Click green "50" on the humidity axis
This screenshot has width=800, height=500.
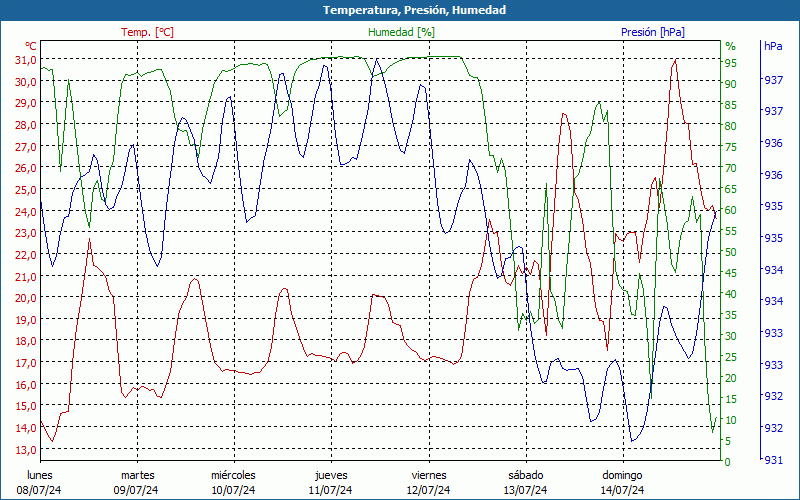coord(731,252)
